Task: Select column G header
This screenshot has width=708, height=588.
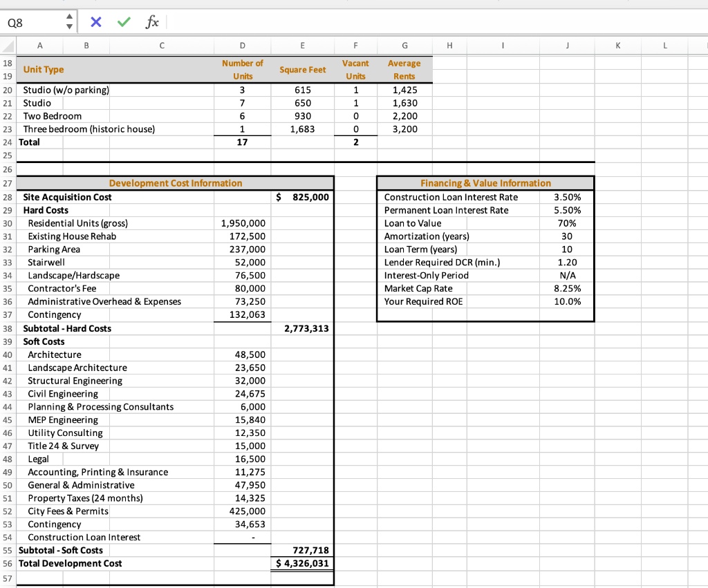Action: coord(404,46)
